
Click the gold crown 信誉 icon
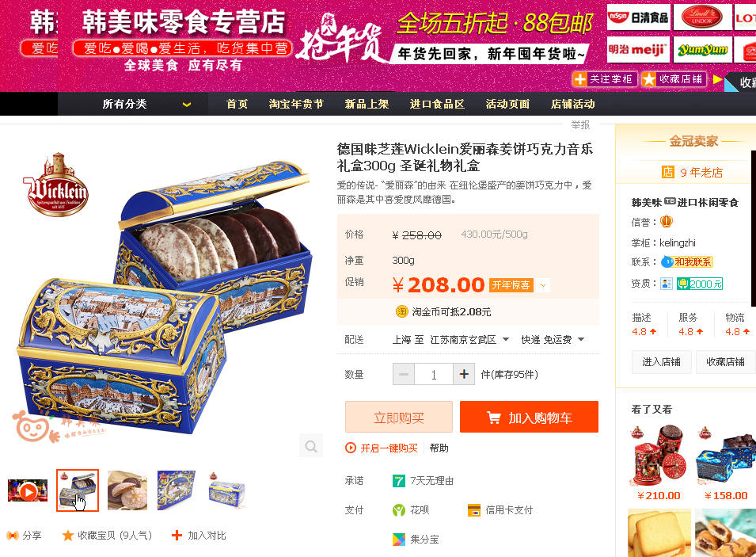(x=667, y=222)
